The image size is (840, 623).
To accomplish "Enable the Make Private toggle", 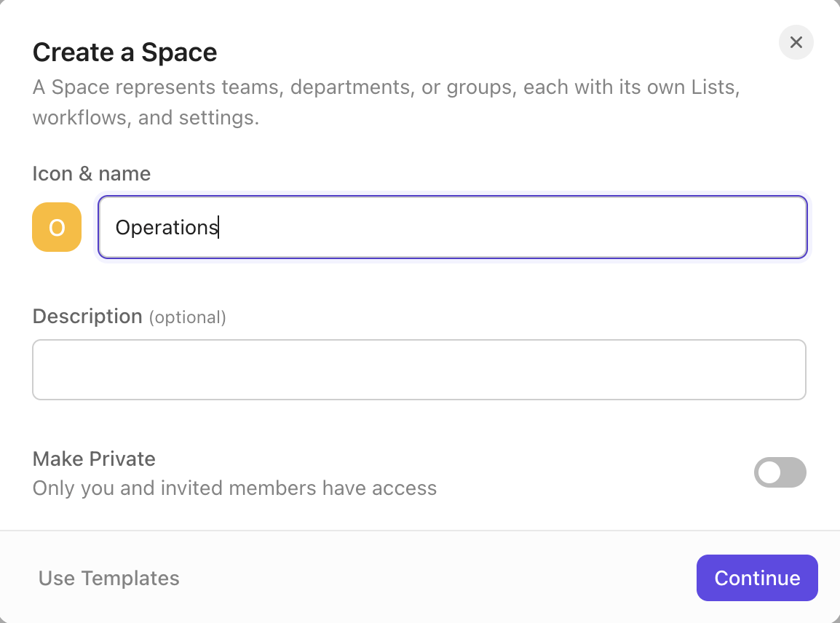I will [780, 472].
